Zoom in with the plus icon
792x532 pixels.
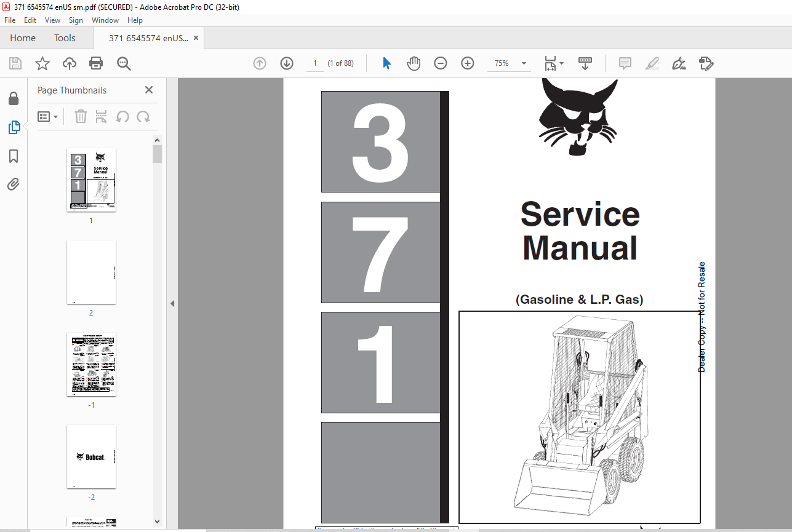pyautogui.click(x=468, y=63)
